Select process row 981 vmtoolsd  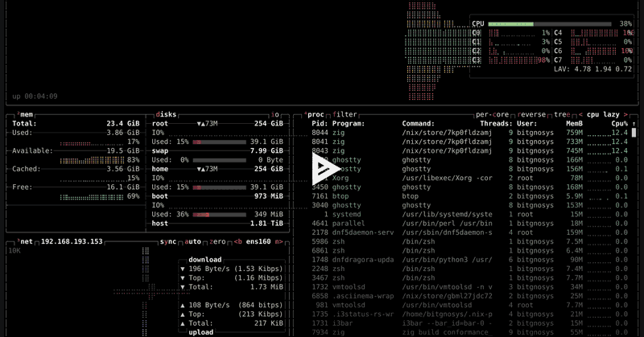(x=469, y=305)
